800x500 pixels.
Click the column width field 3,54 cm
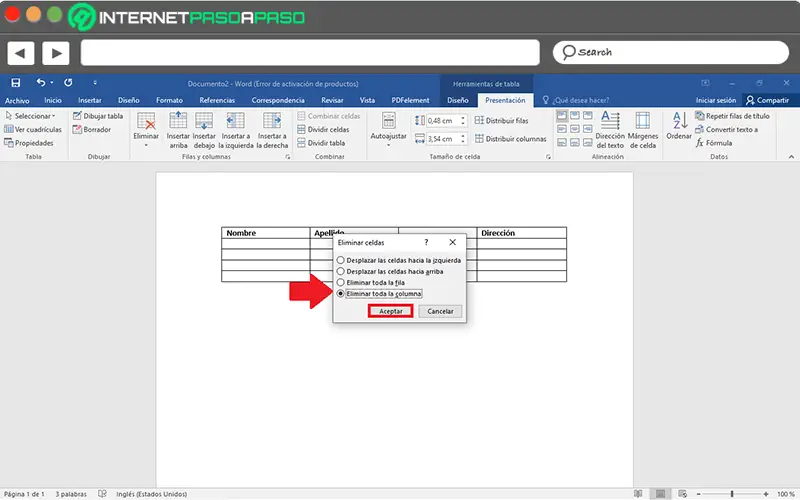pos(442,139)
